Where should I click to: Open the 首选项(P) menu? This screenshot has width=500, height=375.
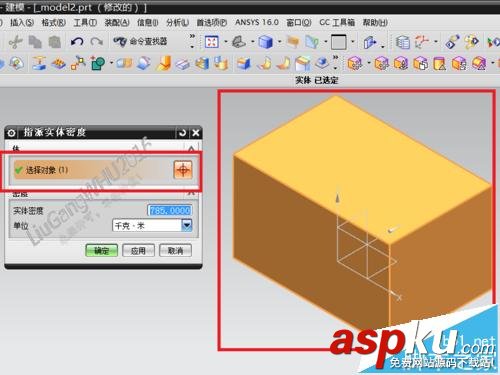tap(212, 23)
